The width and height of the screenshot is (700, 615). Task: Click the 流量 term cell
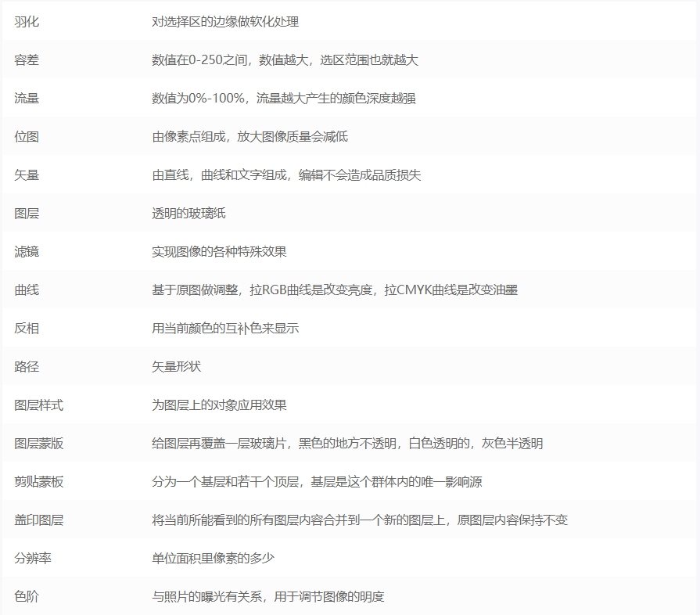[23, 99]
